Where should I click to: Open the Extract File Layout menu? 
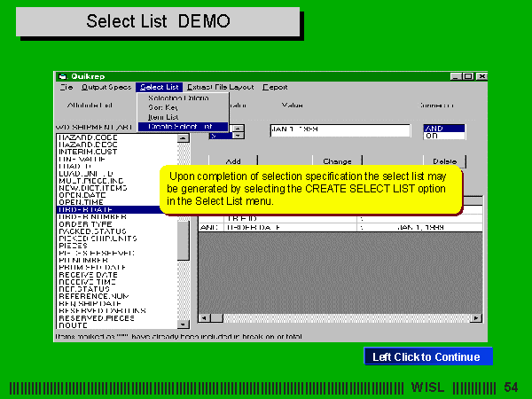220,87
